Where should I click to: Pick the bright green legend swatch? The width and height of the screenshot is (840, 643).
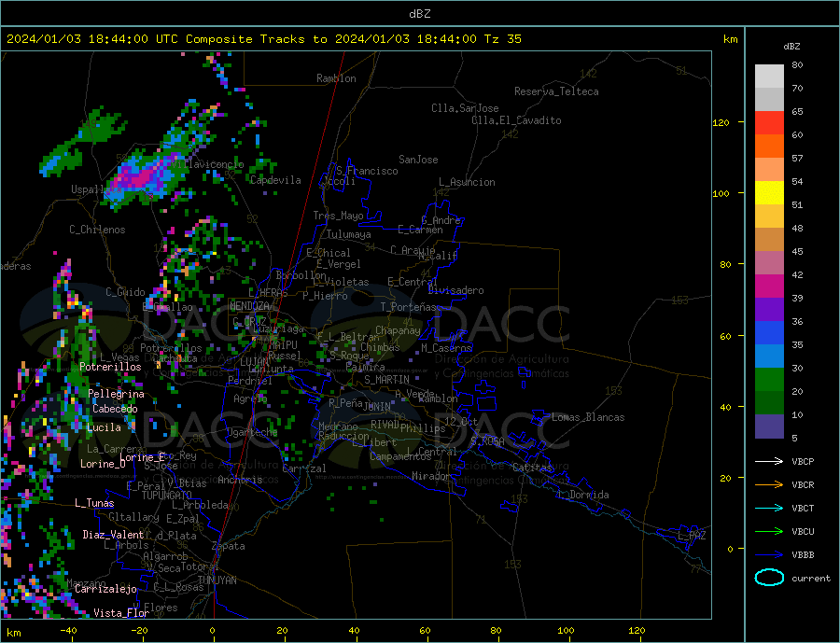pos(769,380)
